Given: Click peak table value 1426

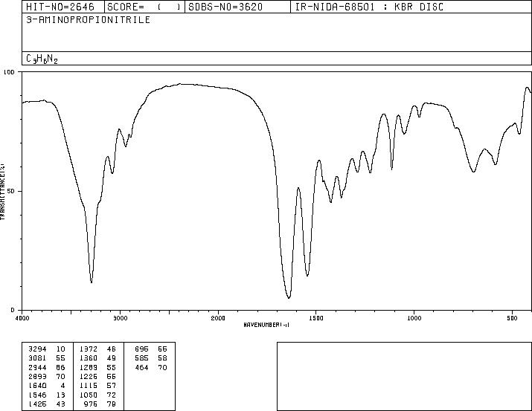Looking at the screenshot, I should coord(37,404).
